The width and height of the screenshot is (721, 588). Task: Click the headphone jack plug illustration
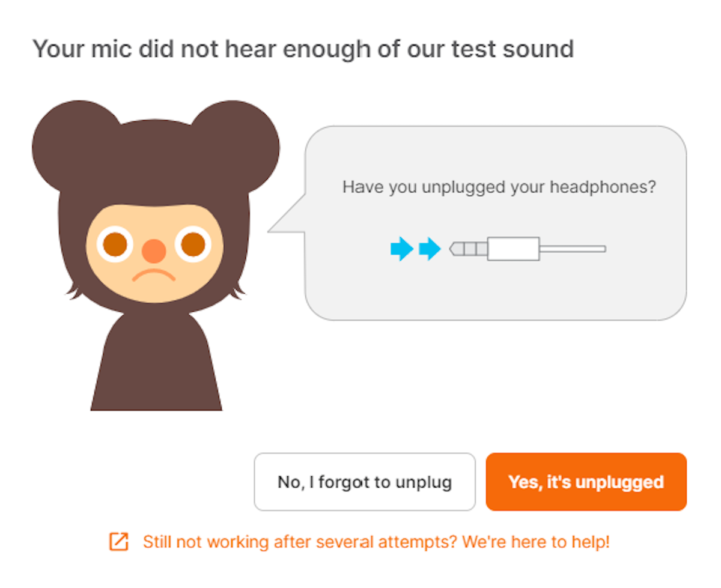pyautogui.click(x=494, y=248)
